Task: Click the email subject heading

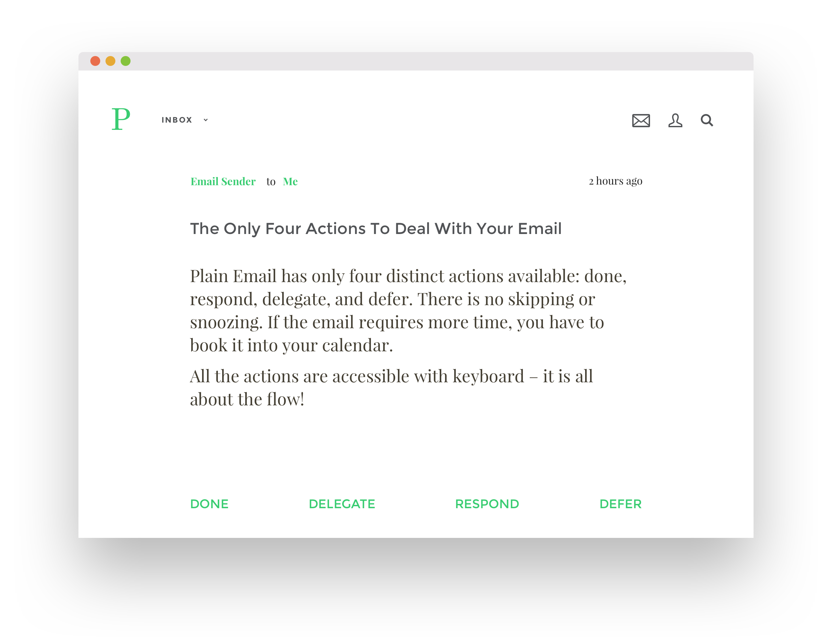Action: click(x=375, y=228)
